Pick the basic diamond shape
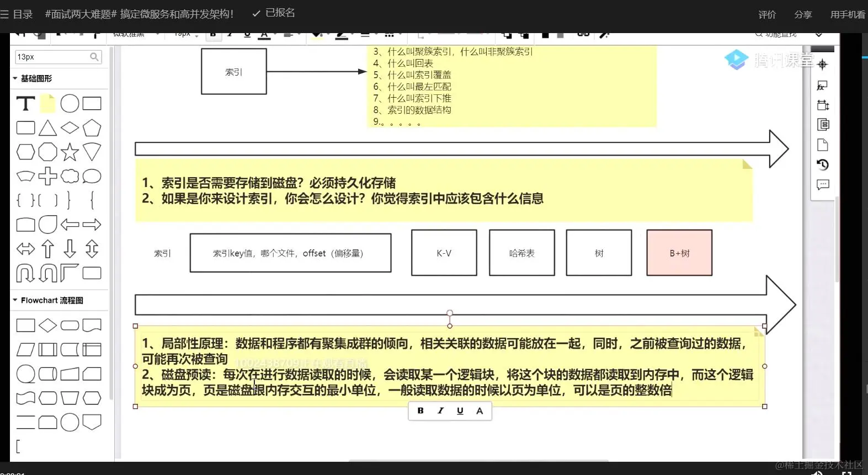This screenshot has width=868, height=475. pos(70,128)
